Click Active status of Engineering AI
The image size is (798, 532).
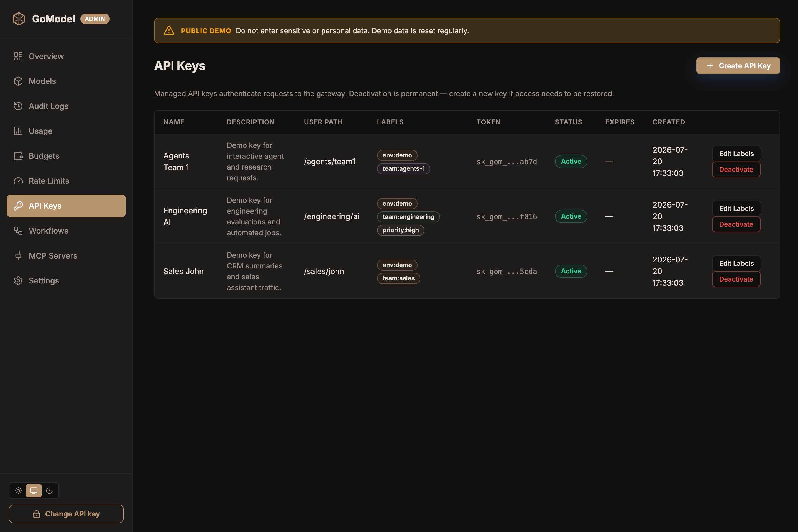tap(571, 216)
